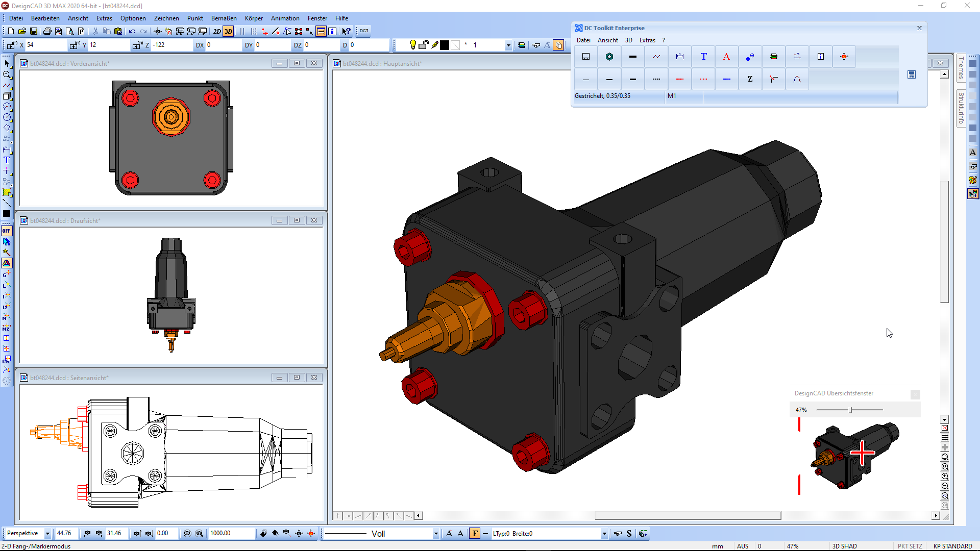Open the Zeichnen menu

(166, 18)
